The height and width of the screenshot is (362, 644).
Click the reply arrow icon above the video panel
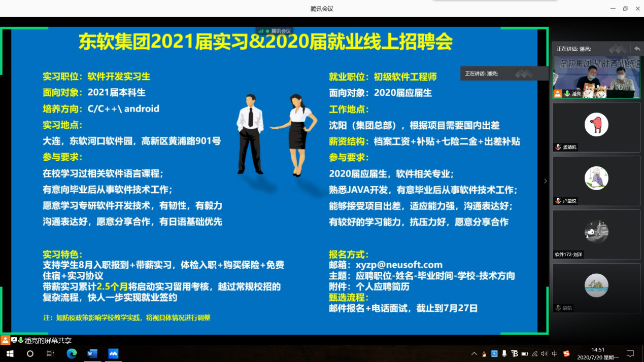tap(637, 49)
